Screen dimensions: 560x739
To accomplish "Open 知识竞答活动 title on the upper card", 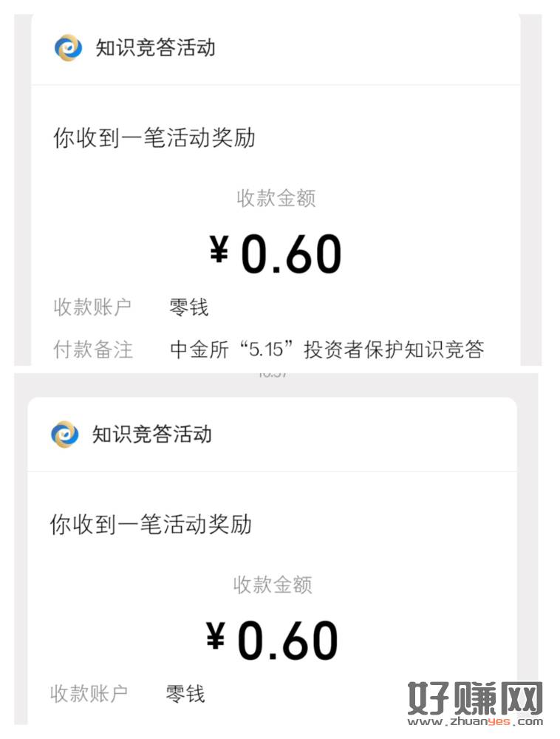I will (x=155, y=48).
